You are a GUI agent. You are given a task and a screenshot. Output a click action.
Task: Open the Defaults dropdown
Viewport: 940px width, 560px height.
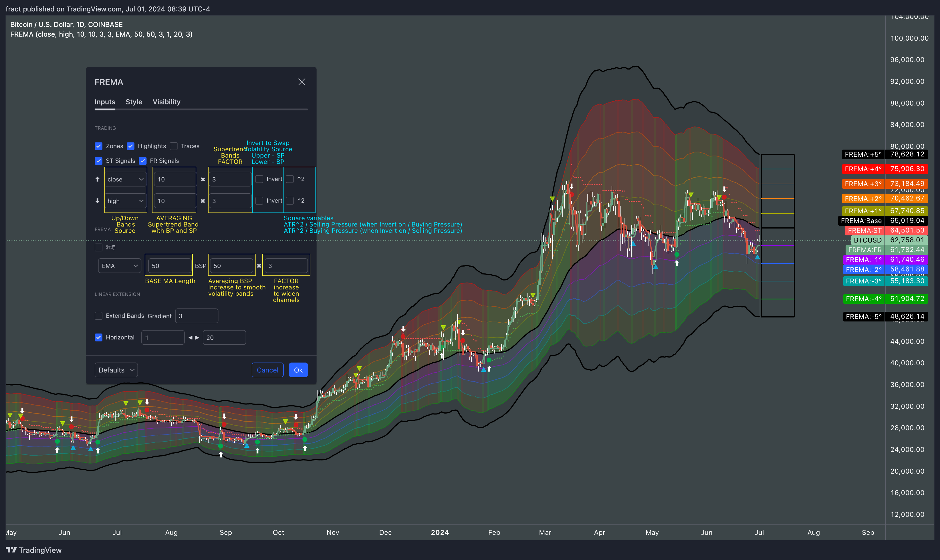coord(116,370)
